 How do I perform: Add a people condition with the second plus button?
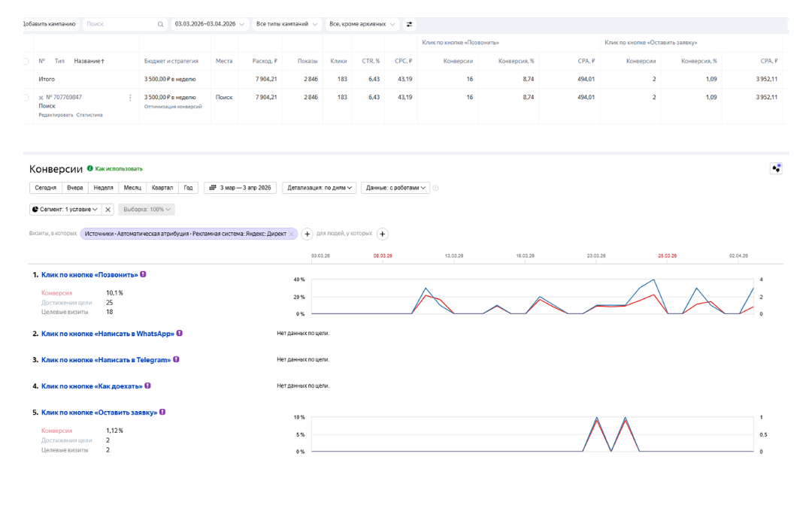382,234
